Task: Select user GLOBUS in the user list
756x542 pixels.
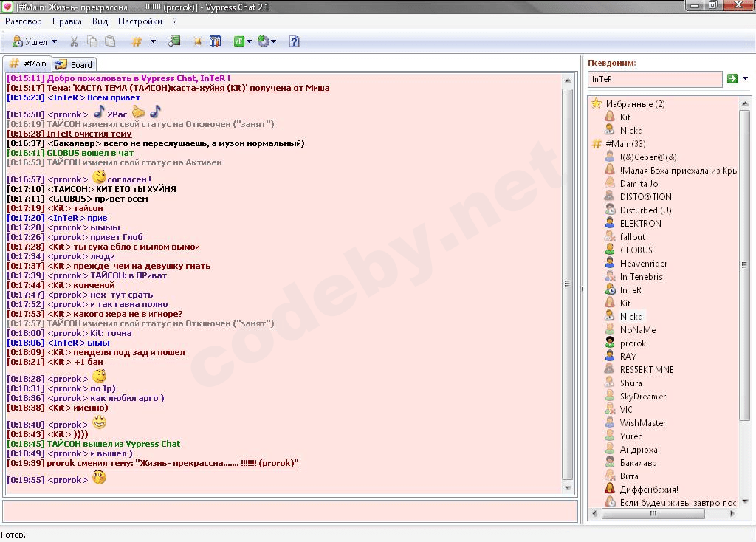Action: 636,250
